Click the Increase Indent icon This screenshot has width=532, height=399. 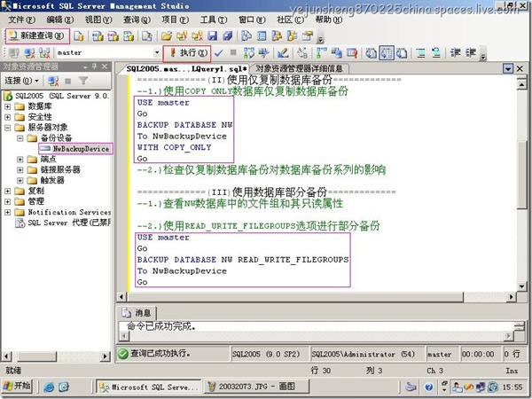point(471,53)
